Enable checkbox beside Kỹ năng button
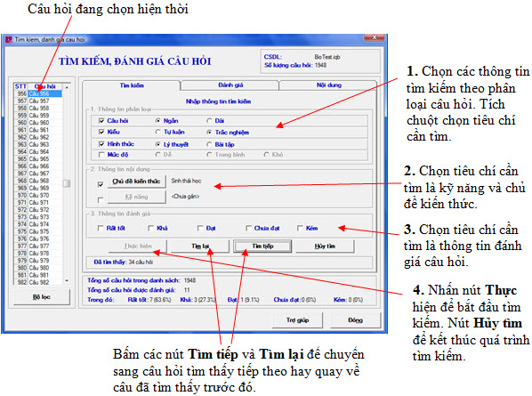532x396 pixels. pyautogui.click(x=101, y=200)
